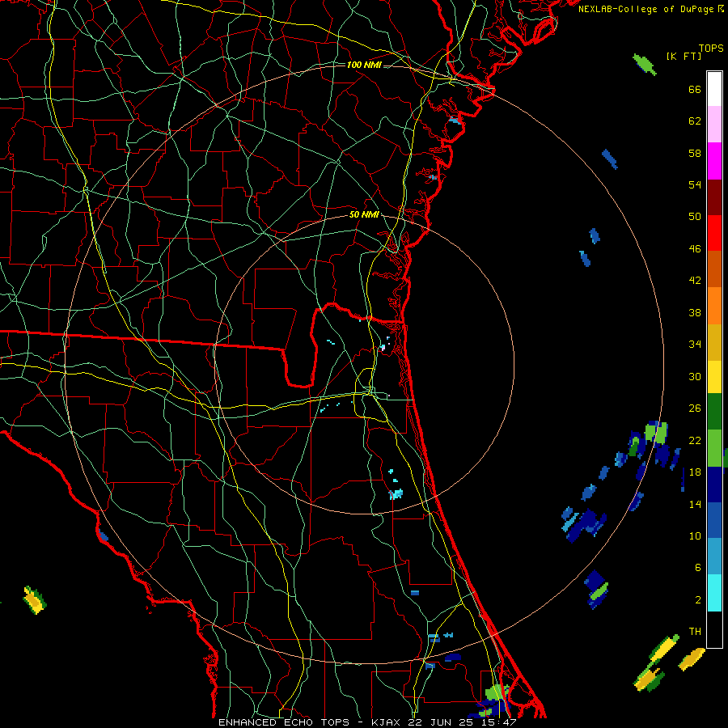Click the legend value "42"

[x=695, y=281]
